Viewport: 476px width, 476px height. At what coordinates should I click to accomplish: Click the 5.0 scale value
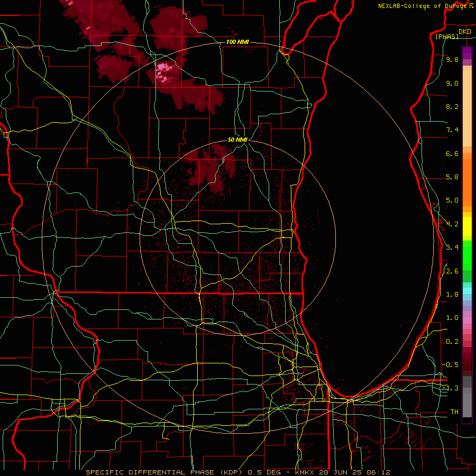(x=452, y=200)
